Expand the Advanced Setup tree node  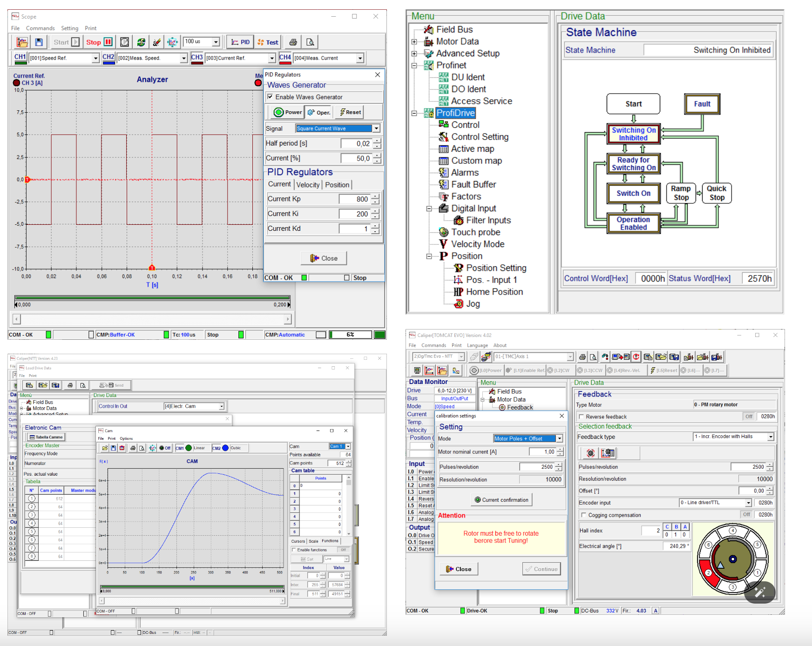pyautogui.click(x=414, y=54)
